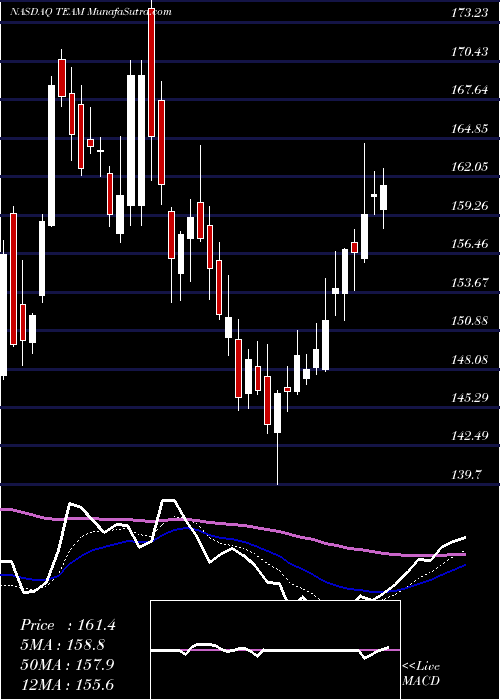Screen dimensions: 500x700
Task: Click the 50MA : 157.9 value
Action: tap(67, 664)
